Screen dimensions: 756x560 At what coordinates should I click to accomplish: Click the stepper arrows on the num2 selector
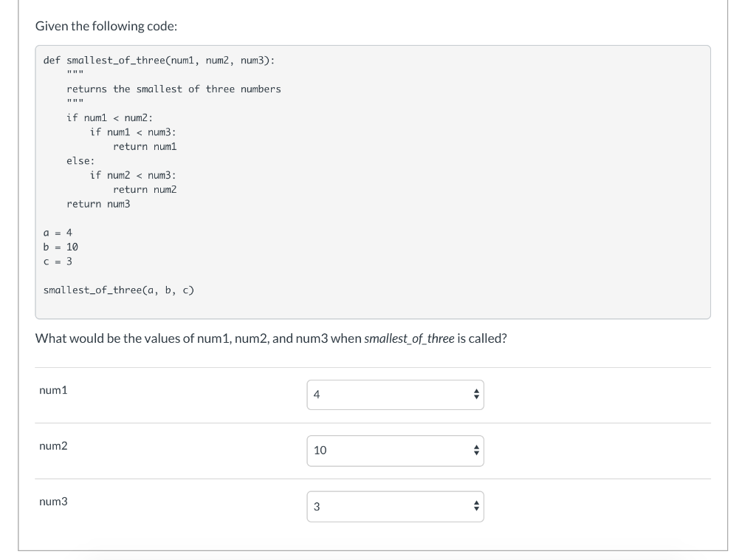(x=476, y=450)
